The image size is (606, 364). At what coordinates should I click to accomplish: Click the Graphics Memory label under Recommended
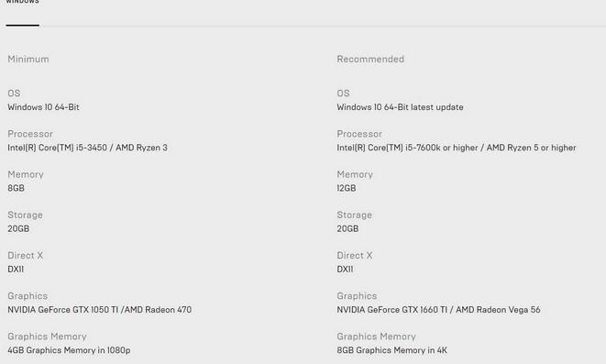tap(376, 336)
